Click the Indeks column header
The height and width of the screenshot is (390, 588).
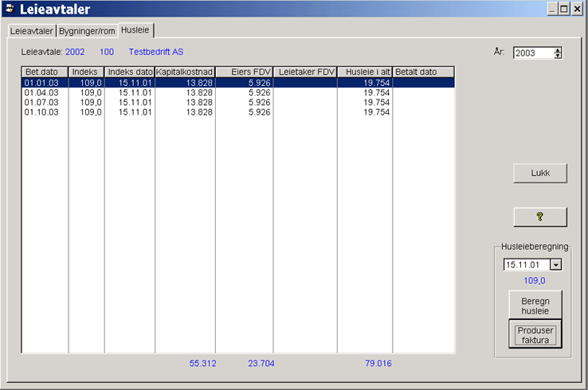coord(86,72)
